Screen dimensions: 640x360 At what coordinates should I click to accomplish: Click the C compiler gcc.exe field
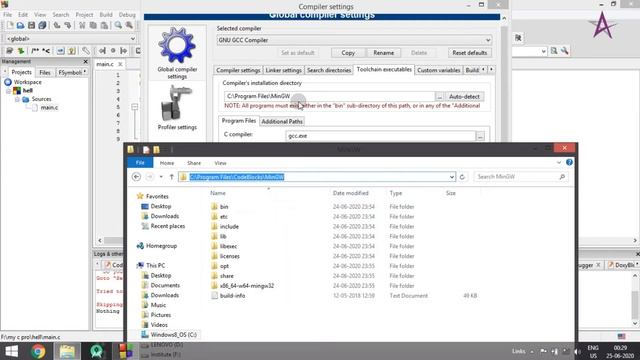coord(380,136)
